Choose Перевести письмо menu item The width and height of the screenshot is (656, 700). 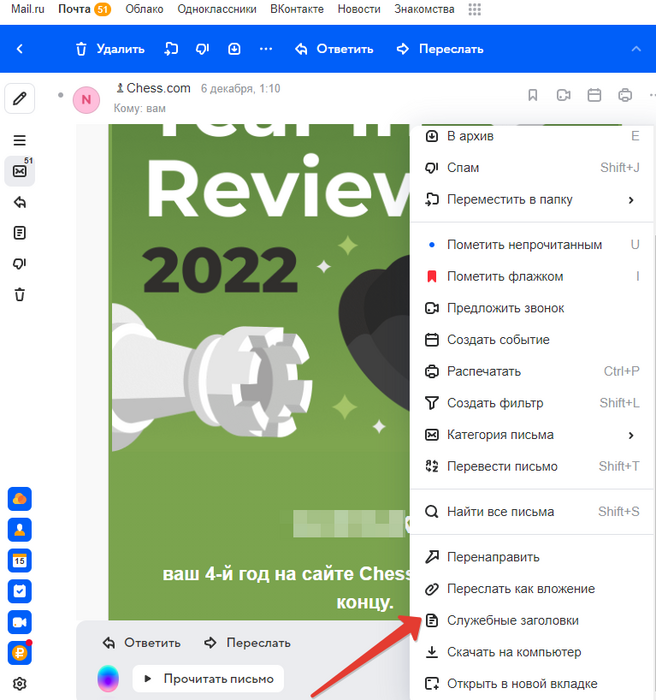tap(532, 467)
